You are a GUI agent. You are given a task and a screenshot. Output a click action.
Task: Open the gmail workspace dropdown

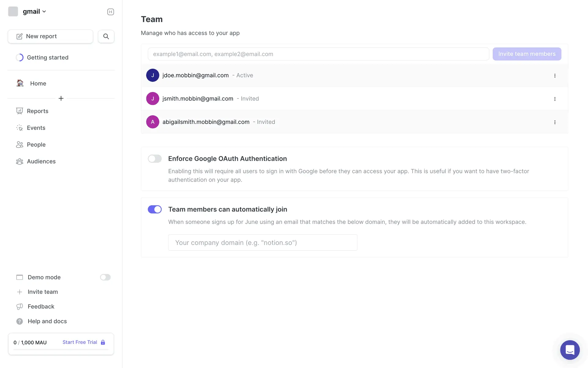(34, 12)
